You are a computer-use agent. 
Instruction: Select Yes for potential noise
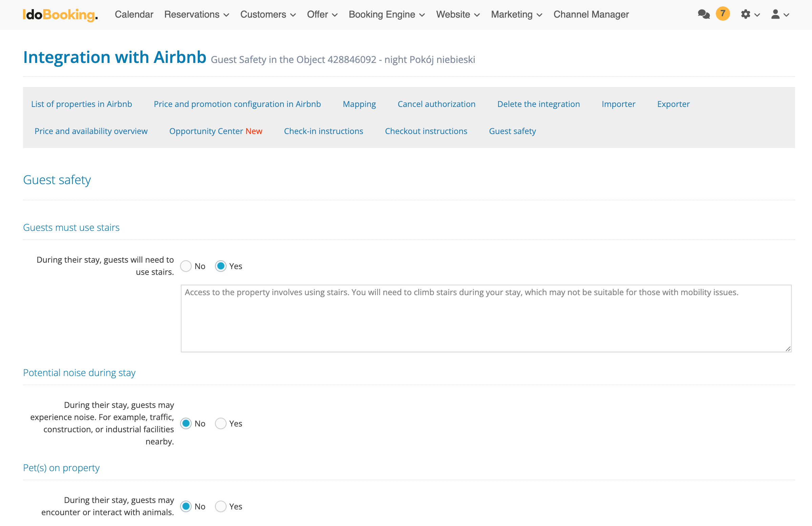[x=221, y=423]
